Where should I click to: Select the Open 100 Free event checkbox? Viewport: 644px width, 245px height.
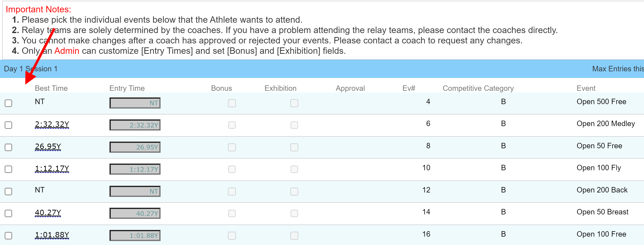(8, 235)
